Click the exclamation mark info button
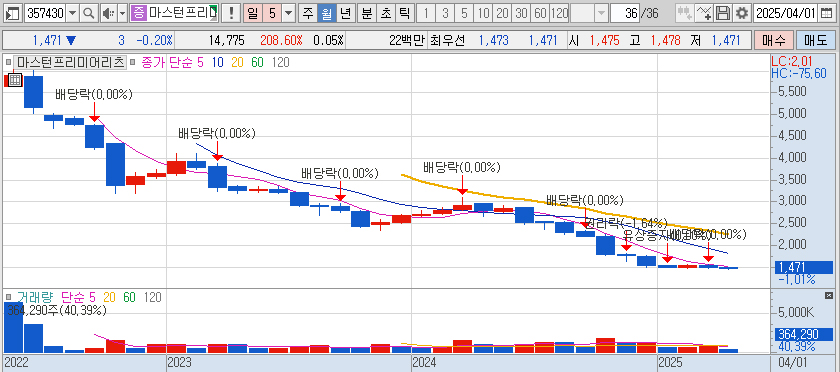 pyautogui.click(x=231, y=13)
